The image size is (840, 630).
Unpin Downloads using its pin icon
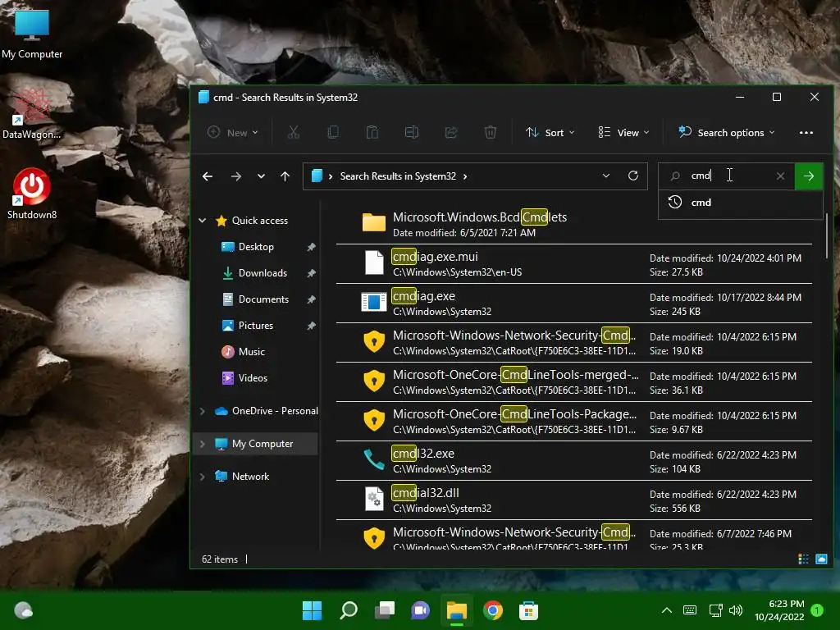(311, 273)
